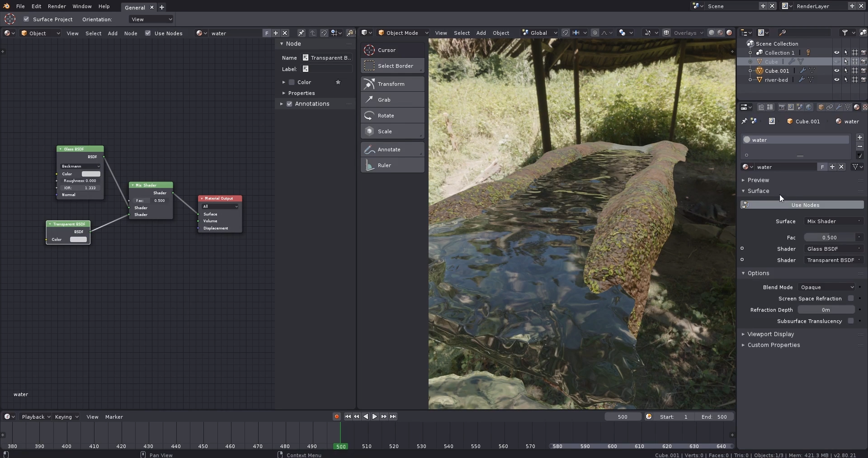Expand the Viewport Display panel

[770, 334]
